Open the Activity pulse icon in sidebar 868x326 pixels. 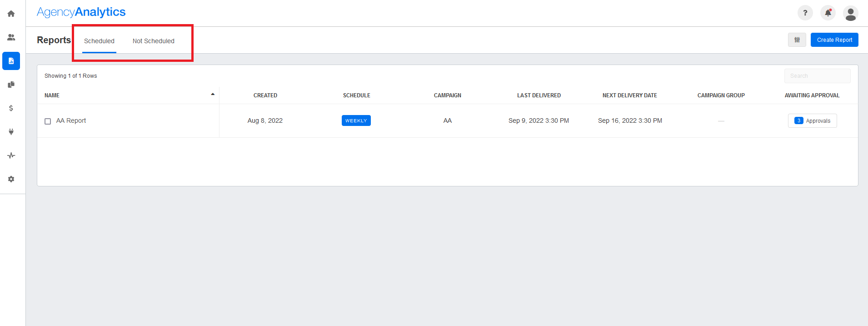11,155
